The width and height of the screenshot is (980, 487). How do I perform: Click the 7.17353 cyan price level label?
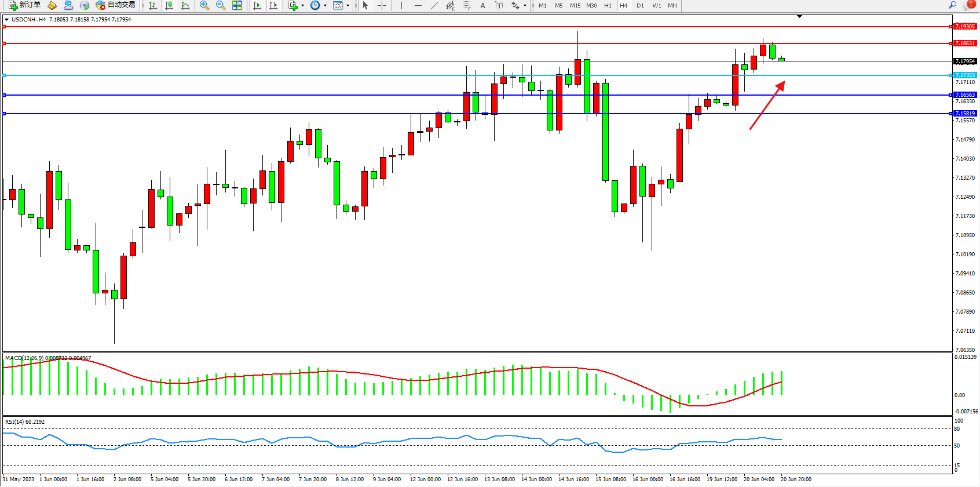(965, 75)
